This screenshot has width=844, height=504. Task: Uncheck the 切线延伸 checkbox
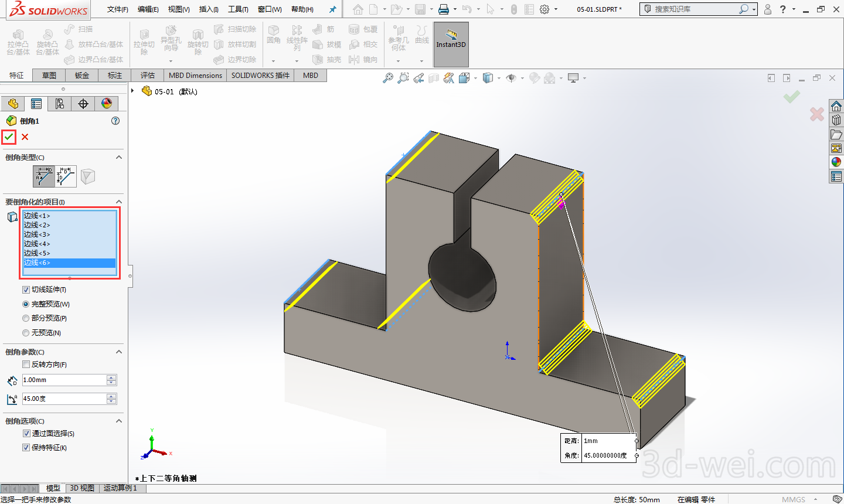(26, 290)
